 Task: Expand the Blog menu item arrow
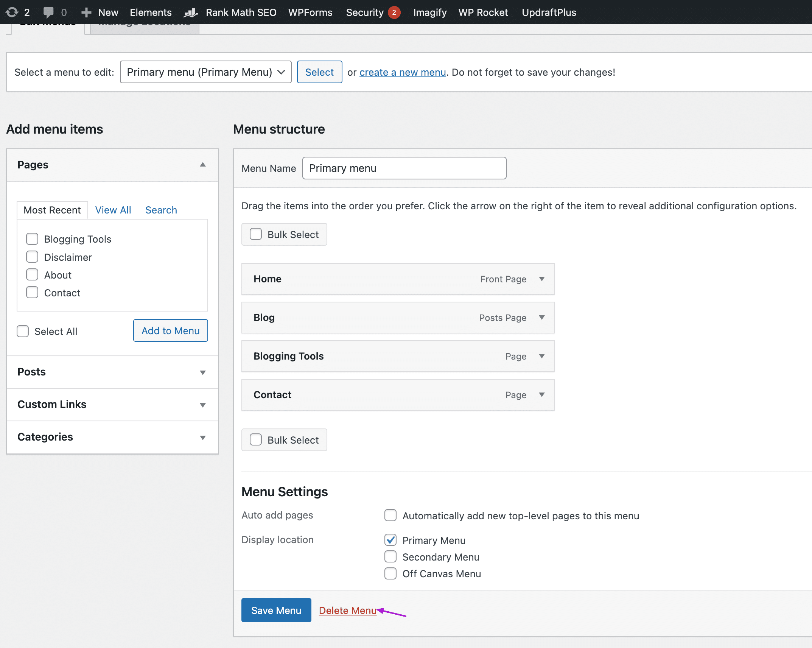point(542,318)
